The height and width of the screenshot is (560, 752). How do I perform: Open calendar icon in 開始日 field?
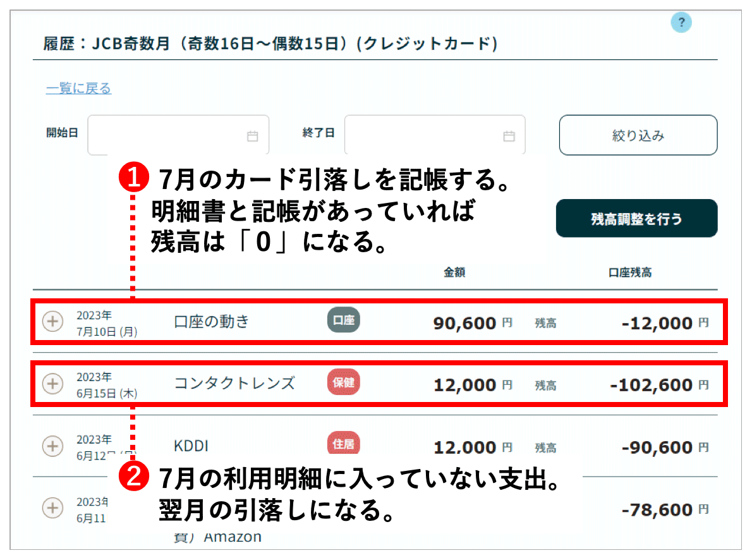click(x=252, y=136)
